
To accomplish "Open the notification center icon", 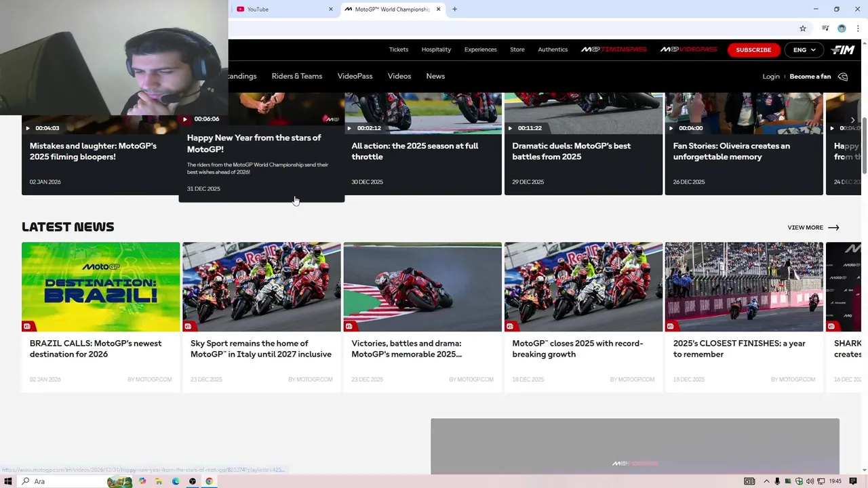I will 853,481.
